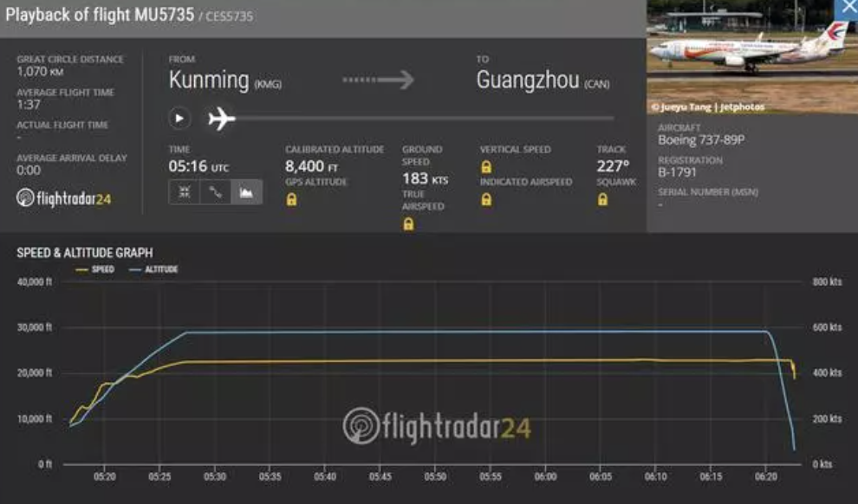The image size is (858, 504).
Task: Select the route path view icon
Action: click(216, 192)
